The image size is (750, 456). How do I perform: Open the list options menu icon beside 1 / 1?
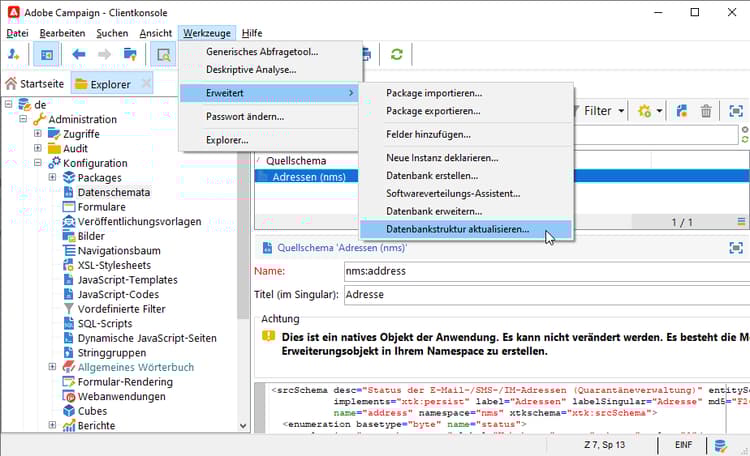tap(741, 222)
